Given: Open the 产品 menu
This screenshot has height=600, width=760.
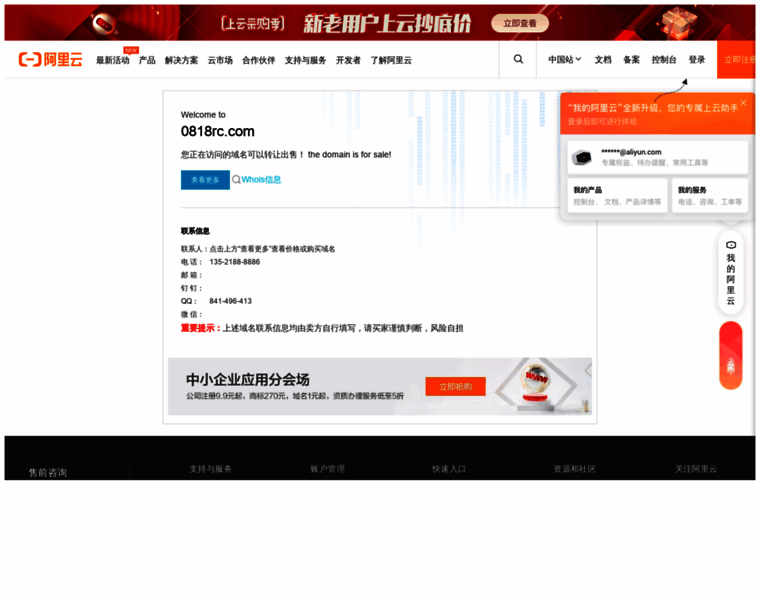Looking at the screenshot, I should (147, 60).
